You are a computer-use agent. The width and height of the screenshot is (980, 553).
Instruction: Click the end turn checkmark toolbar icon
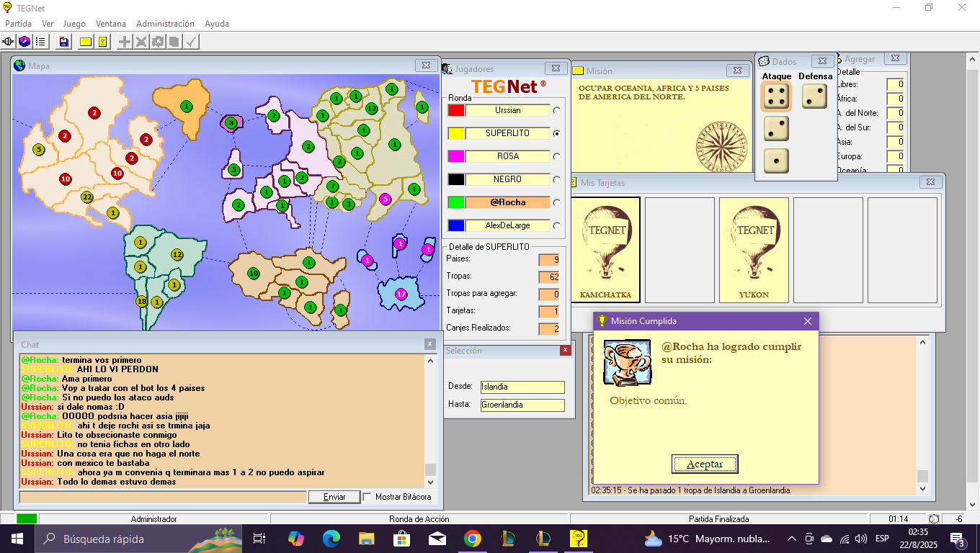tap(191, 42)
